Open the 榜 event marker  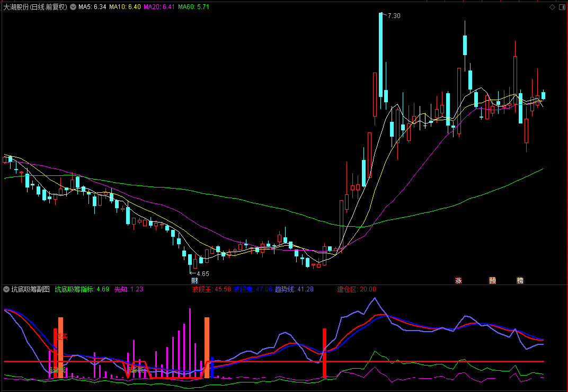520,280
